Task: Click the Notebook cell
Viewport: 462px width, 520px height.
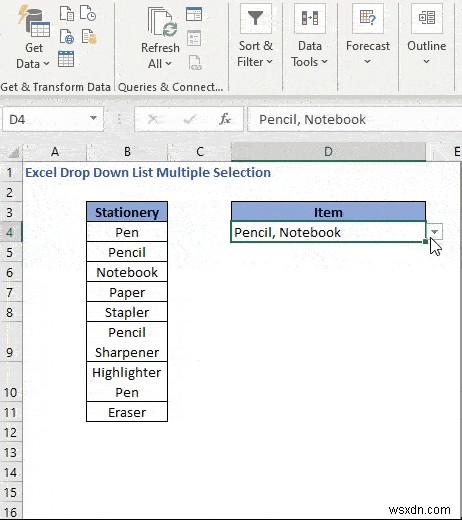Action: (x=127, y=272)
